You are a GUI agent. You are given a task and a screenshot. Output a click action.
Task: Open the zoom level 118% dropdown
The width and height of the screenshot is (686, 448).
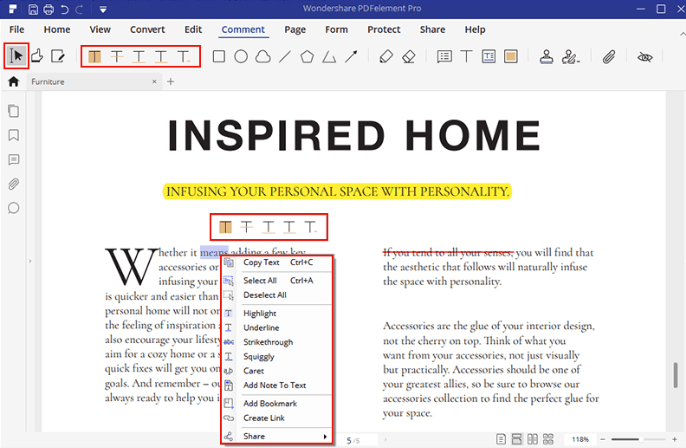[580, 439]
